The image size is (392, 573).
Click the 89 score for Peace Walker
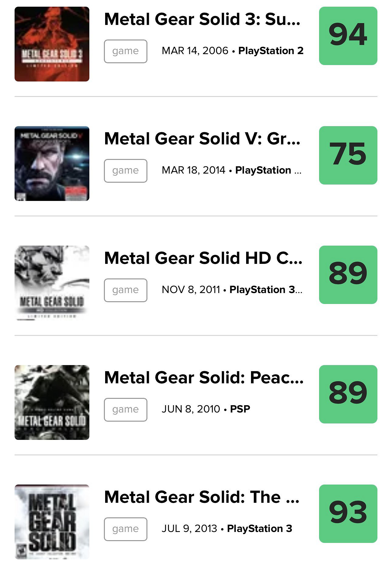tap(348, 394)
